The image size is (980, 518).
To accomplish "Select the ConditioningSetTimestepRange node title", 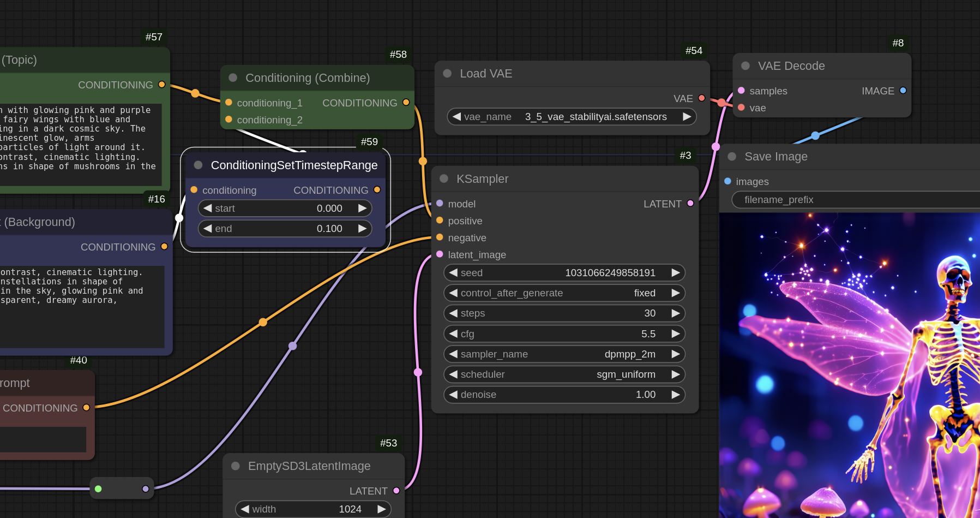I will (294, 165).
